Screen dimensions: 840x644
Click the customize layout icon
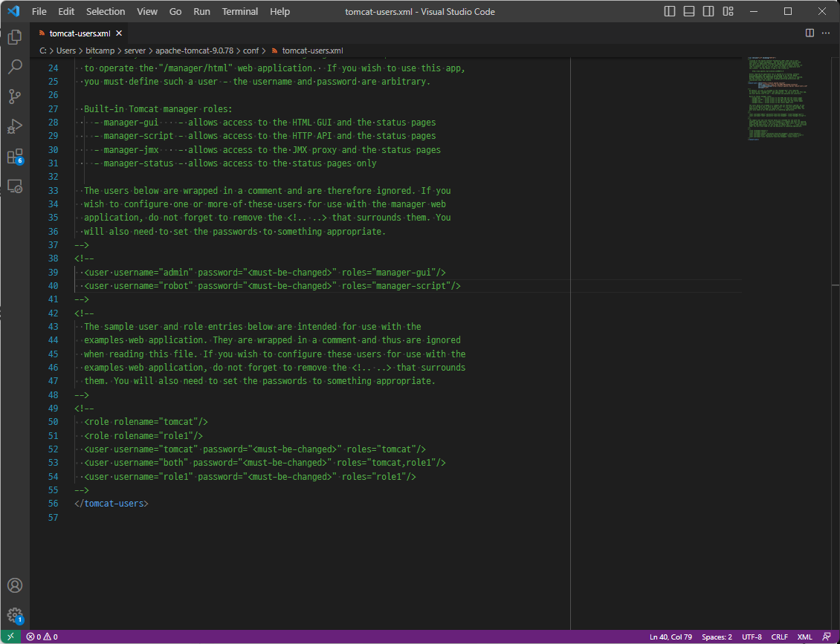728,11
